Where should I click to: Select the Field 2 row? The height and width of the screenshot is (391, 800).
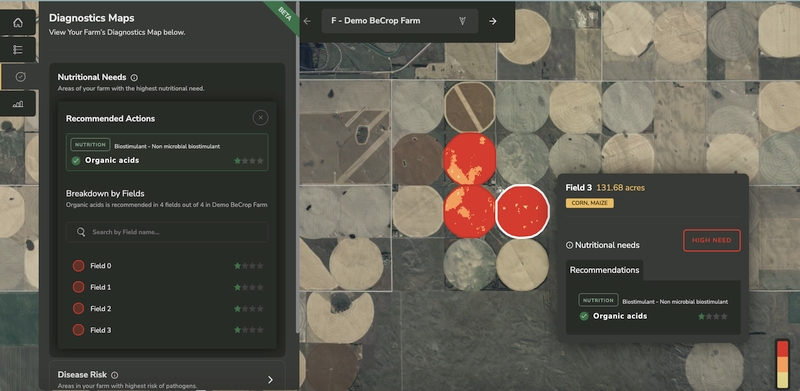coord(167,309)
